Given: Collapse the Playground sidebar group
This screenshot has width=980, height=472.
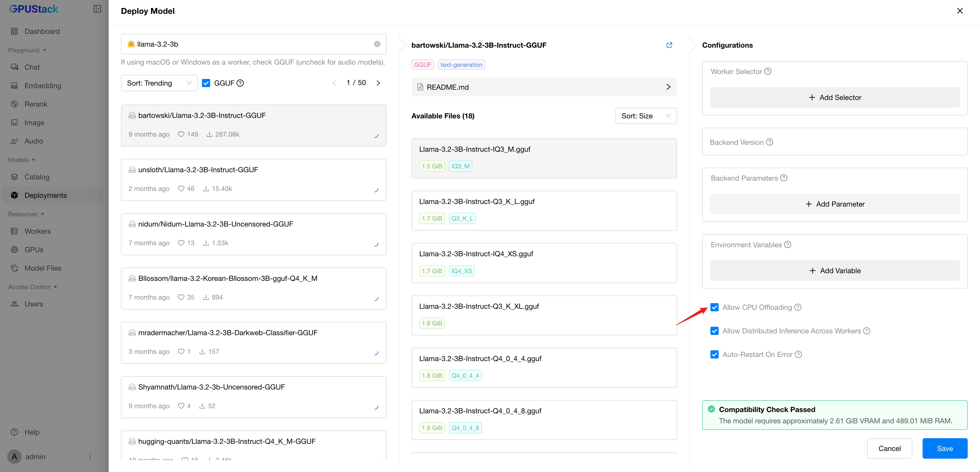Looking at the screenshot, I should tap(27, 50).
